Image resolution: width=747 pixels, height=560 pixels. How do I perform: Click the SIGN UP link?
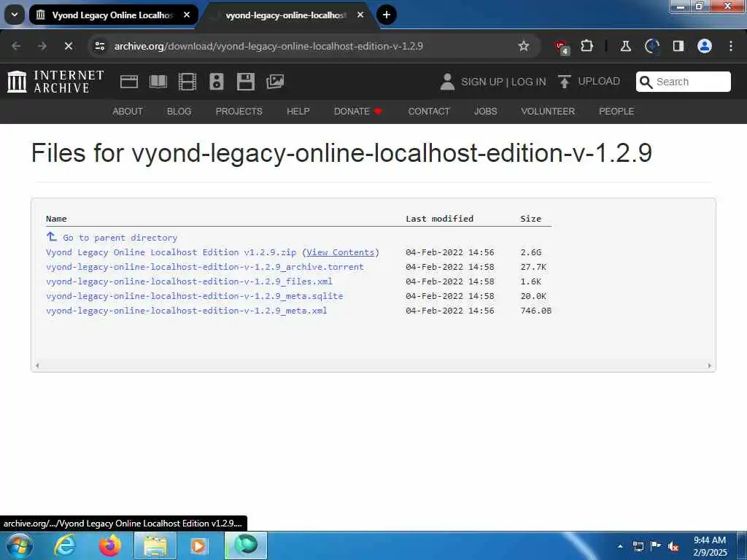pos(481,82)
